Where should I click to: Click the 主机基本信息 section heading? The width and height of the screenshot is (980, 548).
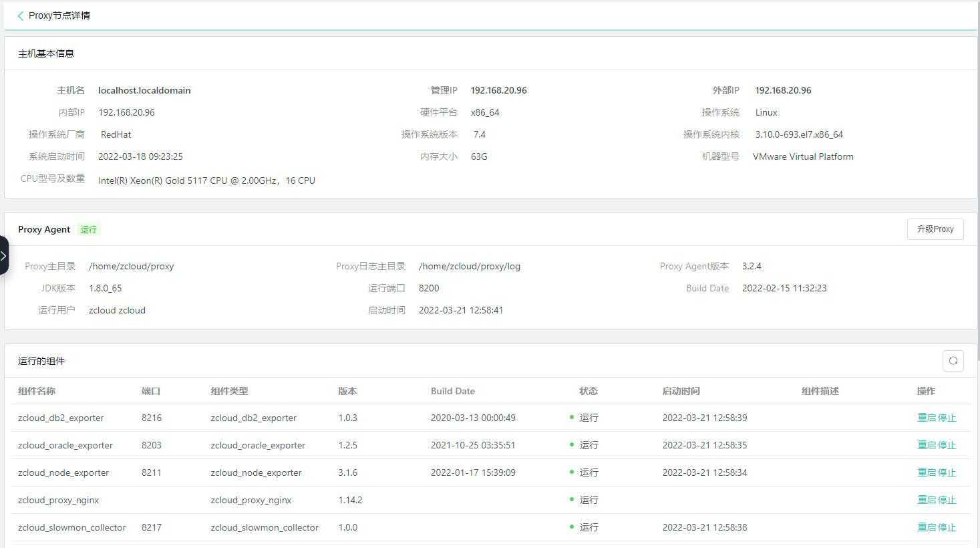[46, 53]
